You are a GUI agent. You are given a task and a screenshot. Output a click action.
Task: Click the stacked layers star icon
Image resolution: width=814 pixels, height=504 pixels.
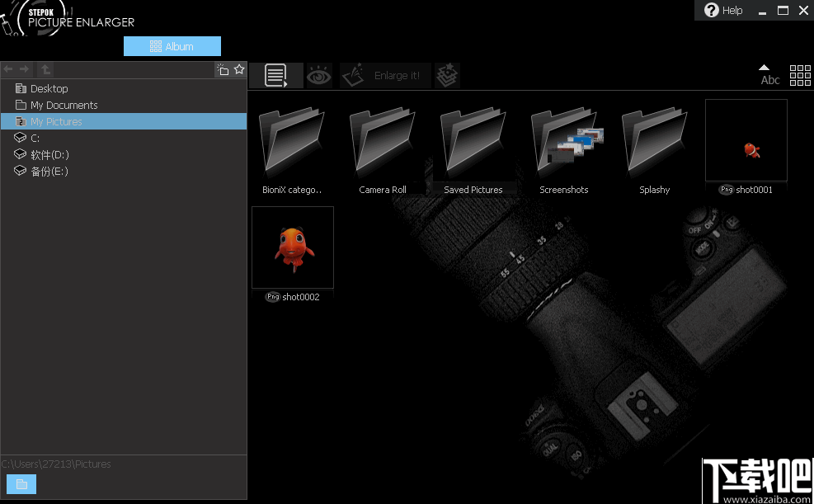[447, 76]
